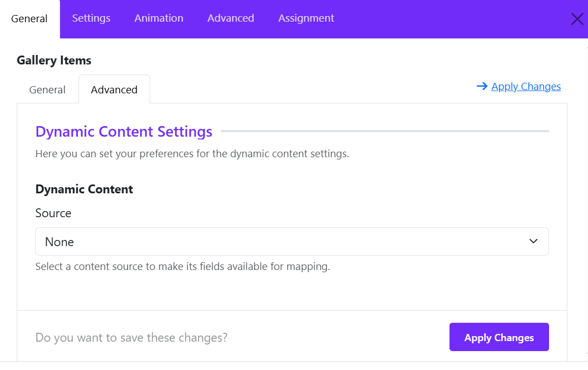Open the Assignment tab
The image size is (588, 370).
pyautogui.click(x=306, y=18)
